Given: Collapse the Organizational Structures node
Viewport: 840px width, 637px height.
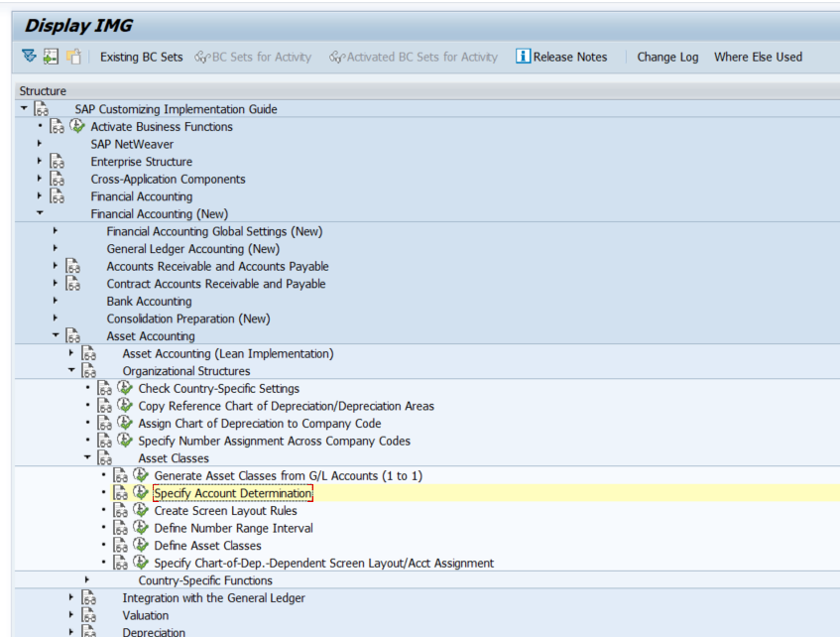Looking at the screenshot, I should pos(71,370).
